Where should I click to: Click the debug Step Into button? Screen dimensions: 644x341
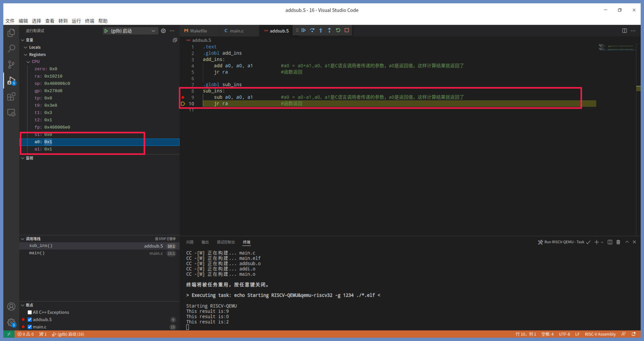point(321,30)
